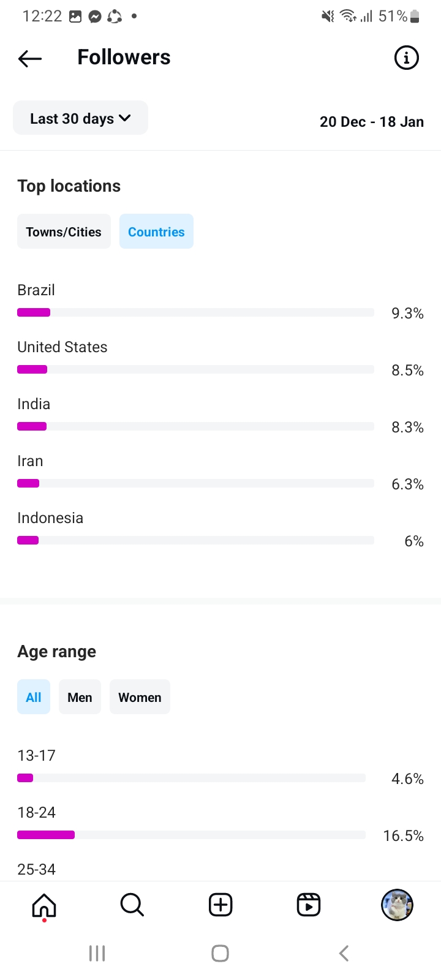Open the info icon on Followers page
Image resolution: width=441 pixels, height=980 pixels.
coord(406,58)
